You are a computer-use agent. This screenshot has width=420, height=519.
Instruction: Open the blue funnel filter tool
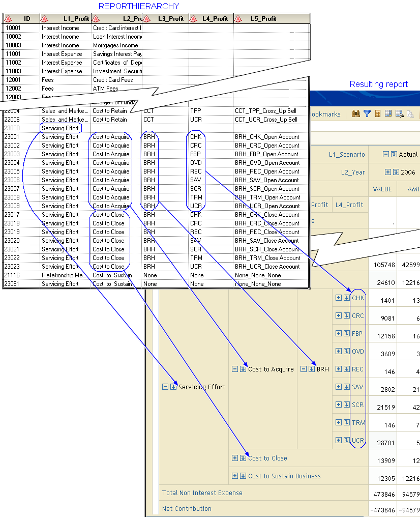tap(367, 114)
